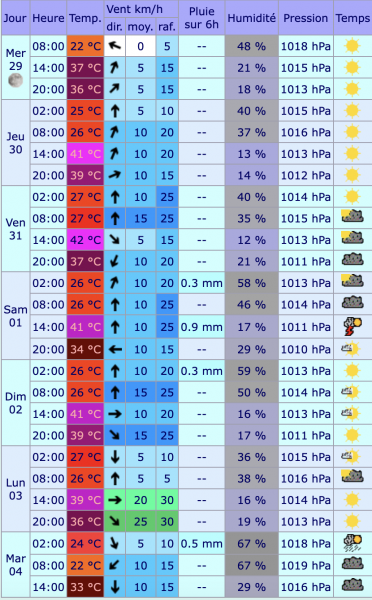
Task: Click the 0.5 mm rainfall cell
Action: (x=202, y=543)
